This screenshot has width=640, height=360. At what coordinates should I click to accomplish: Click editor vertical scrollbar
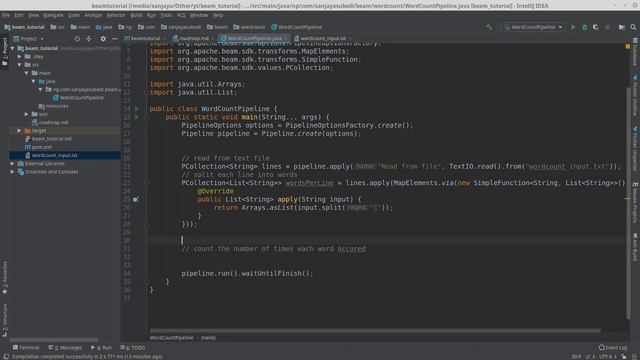pyautogui.click(x=627, y=203)
